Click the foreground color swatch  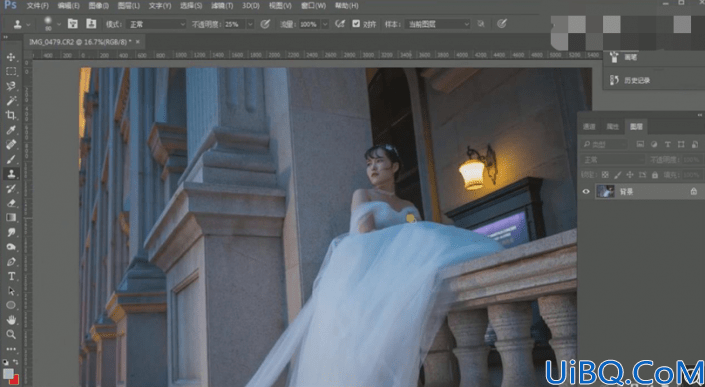[x=8, y=373]
